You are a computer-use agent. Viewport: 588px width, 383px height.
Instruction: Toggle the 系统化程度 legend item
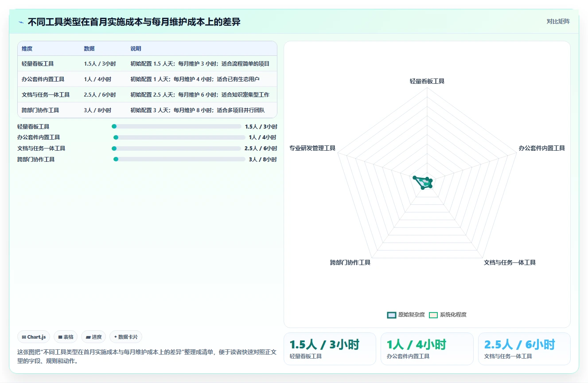(448, 315)
